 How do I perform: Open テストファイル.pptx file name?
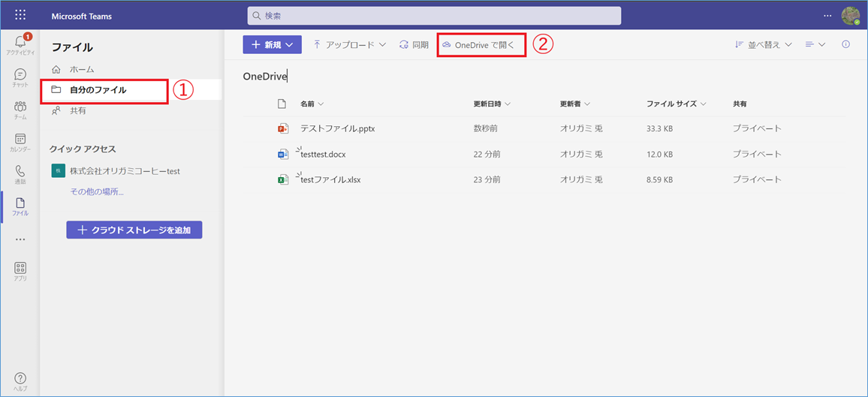click(x=338, y=129)
